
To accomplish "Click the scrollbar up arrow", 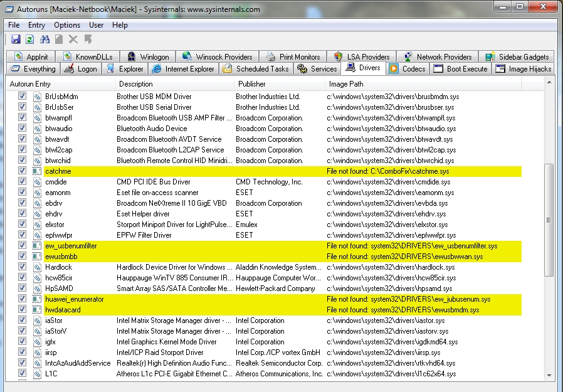I will tap(549, 83).
